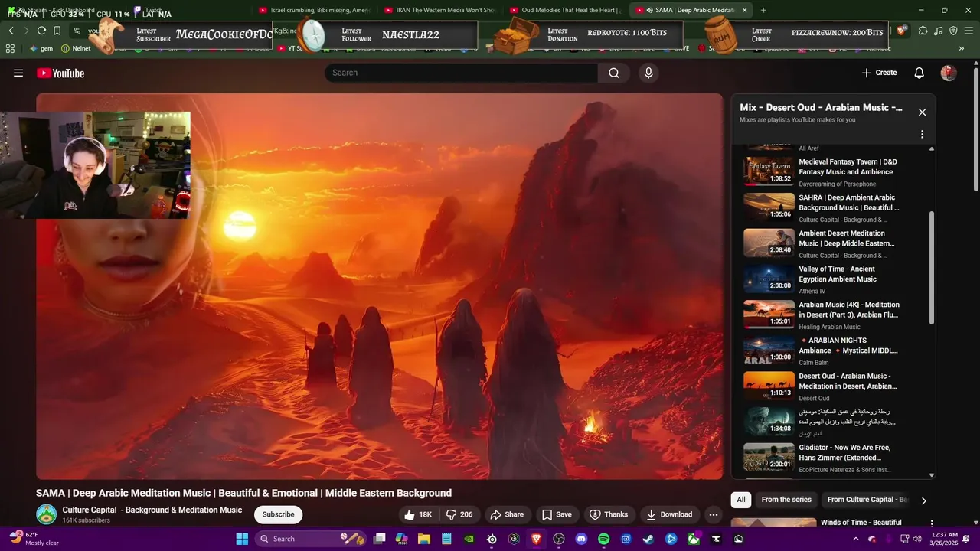Go back with browser back arrow
The image size is (980, 551).
(11, 31)
